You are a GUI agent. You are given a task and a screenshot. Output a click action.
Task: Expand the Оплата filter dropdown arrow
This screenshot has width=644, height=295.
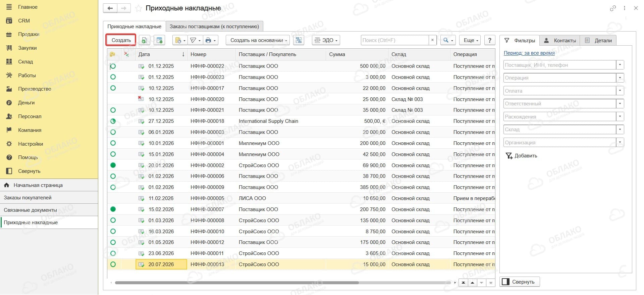(x=620, y=91)
